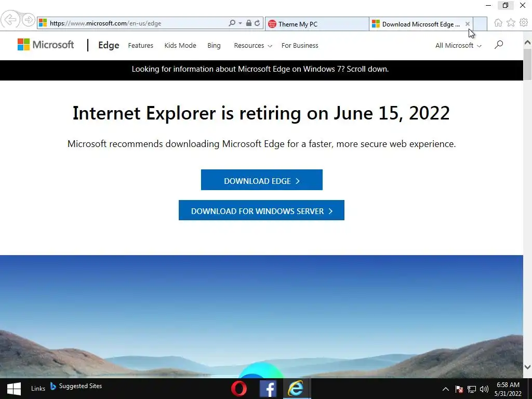
Task: Open the Tools gear icon
Action: (524, 23)
